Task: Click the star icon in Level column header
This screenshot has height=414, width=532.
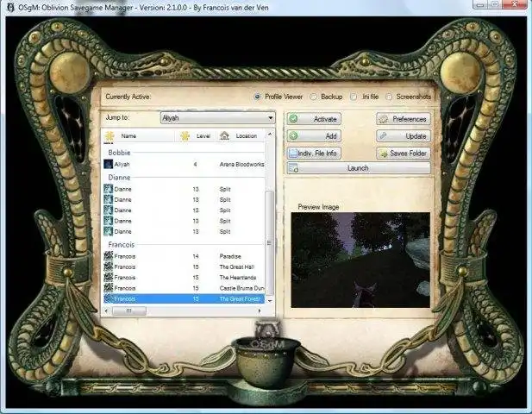Action: [185, 136]
